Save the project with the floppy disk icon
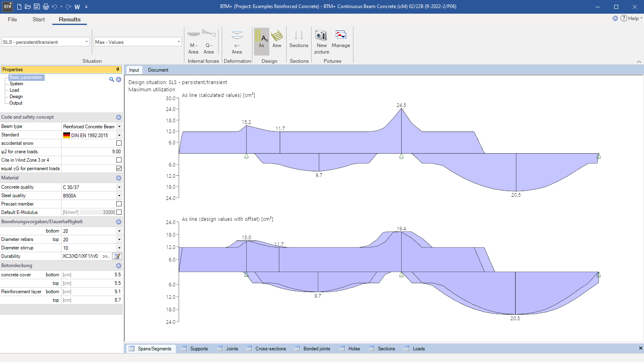The image size is (644, 362). click(37, 7)
